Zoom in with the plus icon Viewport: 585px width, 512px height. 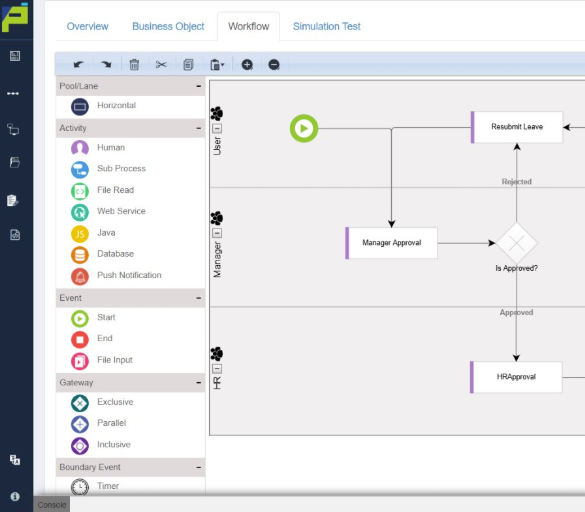point(247,65)
